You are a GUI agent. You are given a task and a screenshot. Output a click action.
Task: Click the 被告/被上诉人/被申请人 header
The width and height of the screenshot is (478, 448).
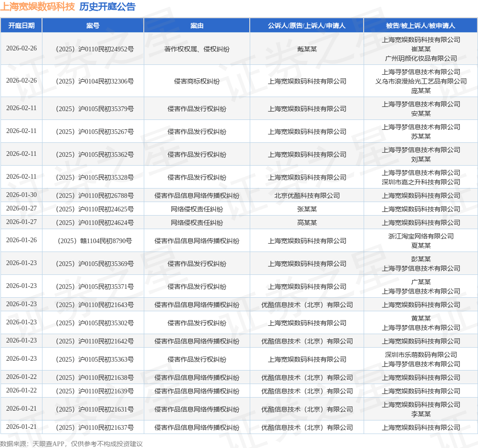(x=421, y=26)
